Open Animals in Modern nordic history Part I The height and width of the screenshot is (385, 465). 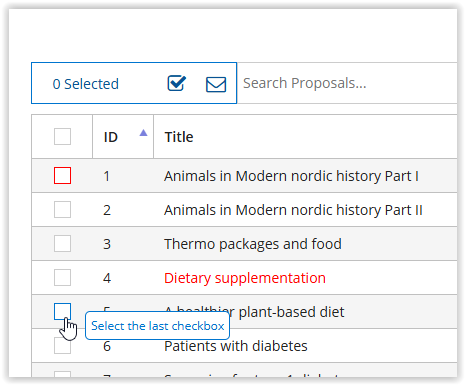(x=291, y=176)
